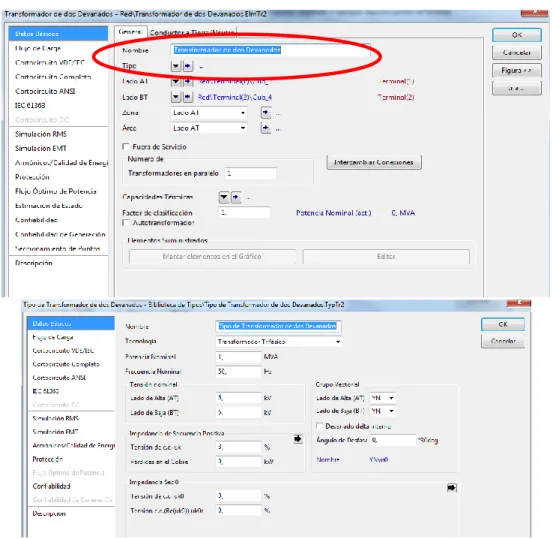Click Pérdidas en el Cobre kW field
This screenshot has height=539, width=553.
click(238, 461)
